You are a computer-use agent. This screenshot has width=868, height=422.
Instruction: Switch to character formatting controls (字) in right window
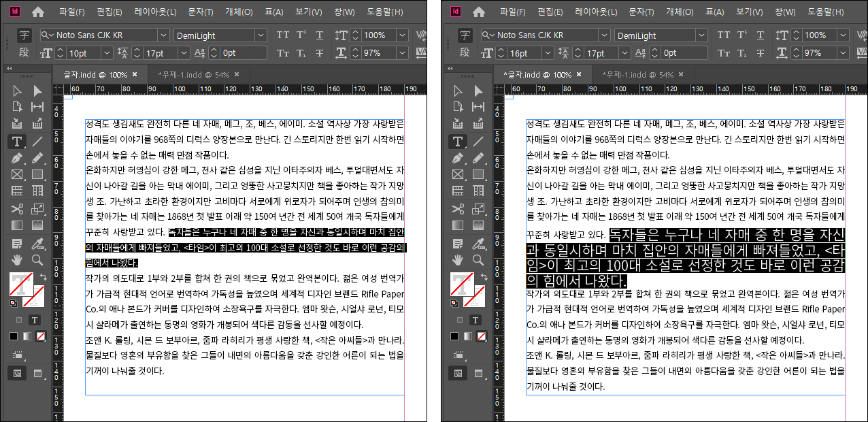coord(465,35)
